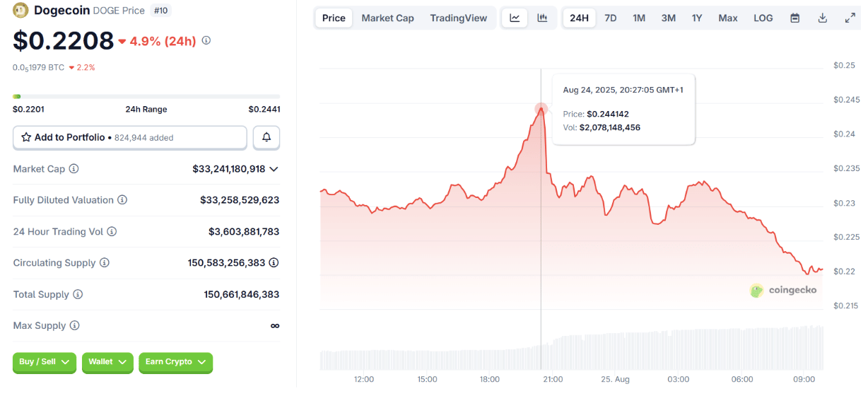
Task: Click info icon next to Market Cap
Action: coord(74,169)
